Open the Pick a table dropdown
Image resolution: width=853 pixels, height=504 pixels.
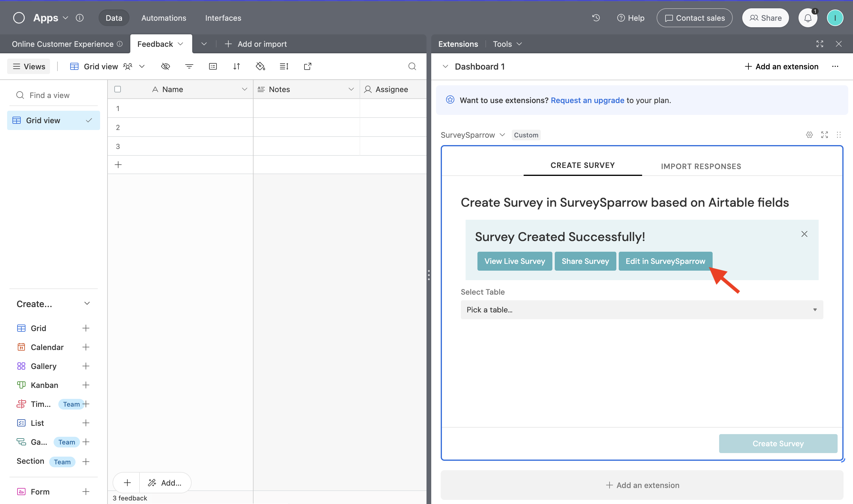pyautogui.click(x=642, y=309)
